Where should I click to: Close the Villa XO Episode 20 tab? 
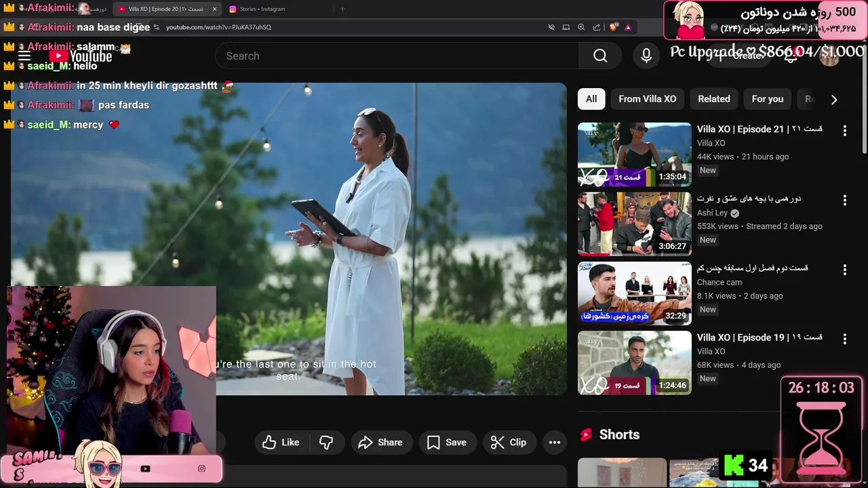pos(214,9)
